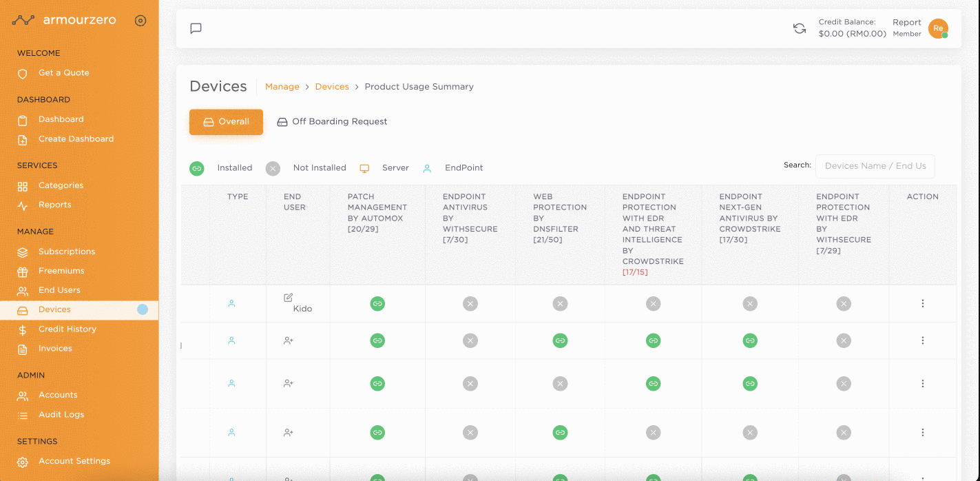Click the Kido end user name
Screen dimensions: 980x481
(302, 309)
